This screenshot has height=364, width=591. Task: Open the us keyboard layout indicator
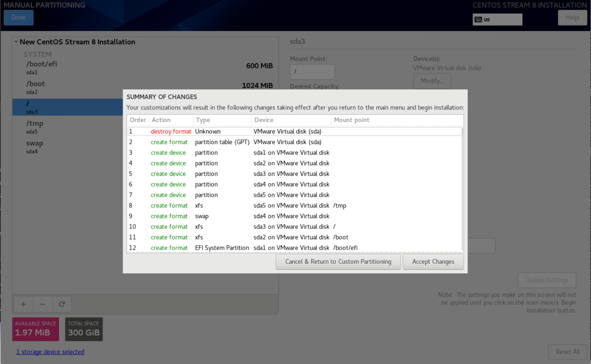pyautogui.click(x=497, y=19)
